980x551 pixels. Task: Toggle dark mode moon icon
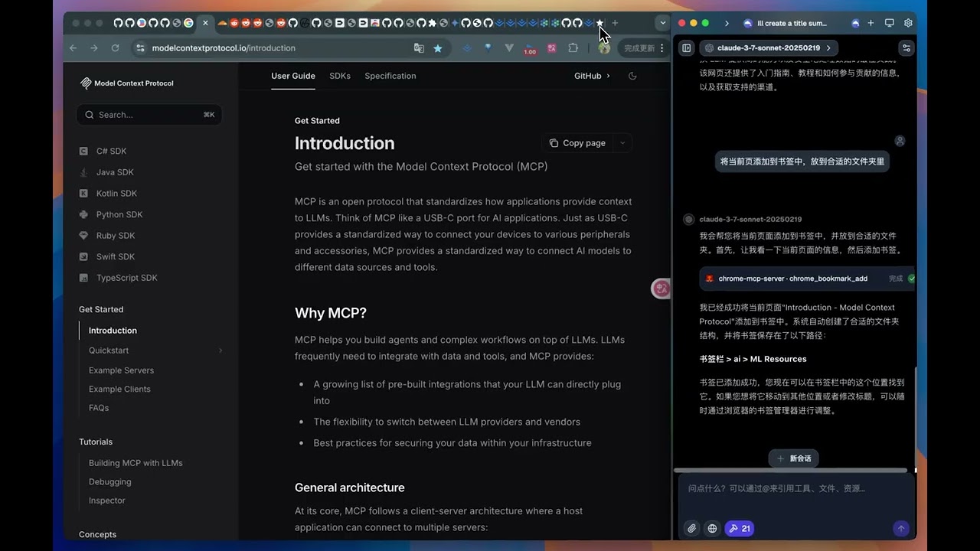coord(632,76)
